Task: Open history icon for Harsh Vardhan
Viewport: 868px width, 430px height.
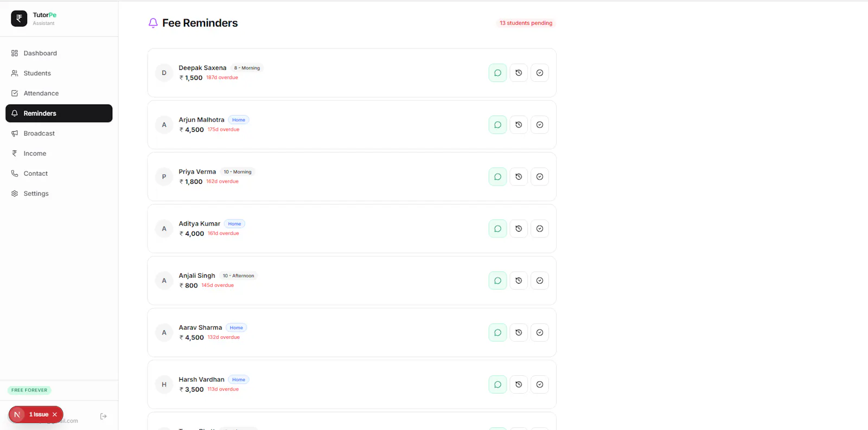Action: point(519,384)
